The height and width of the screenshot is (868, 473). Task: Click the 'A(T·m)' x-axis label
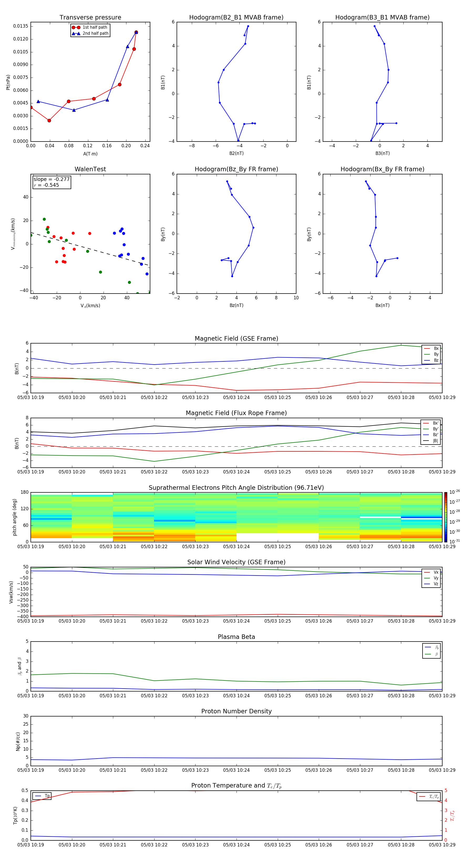pyautogui.click(x=90, y=154)
